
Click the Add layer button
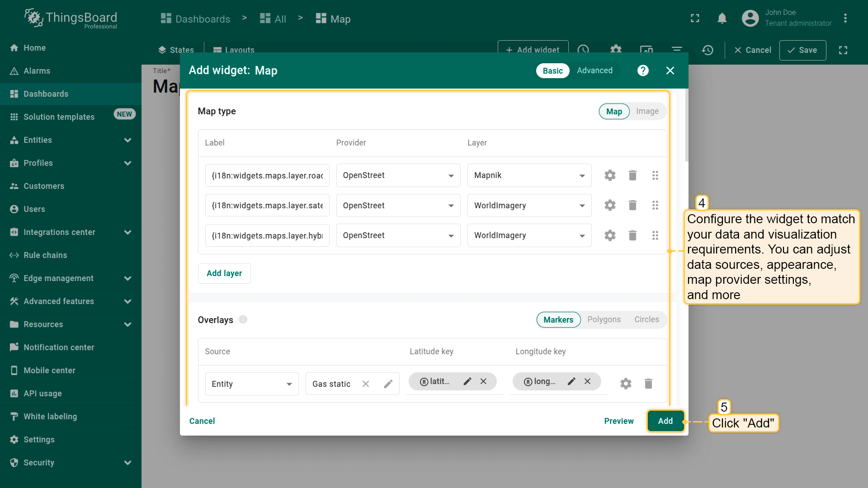224,273
